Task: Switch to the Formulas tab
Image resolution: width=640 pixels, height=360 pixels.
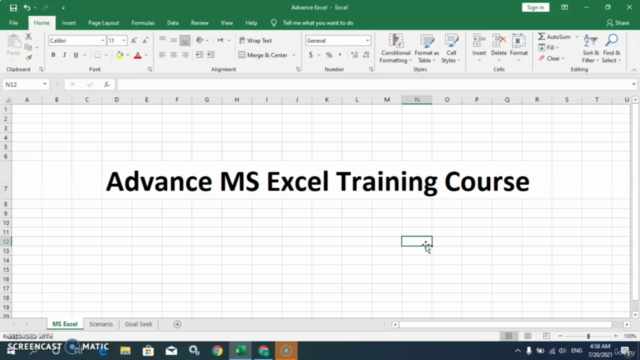Action: tap(143, 23)
